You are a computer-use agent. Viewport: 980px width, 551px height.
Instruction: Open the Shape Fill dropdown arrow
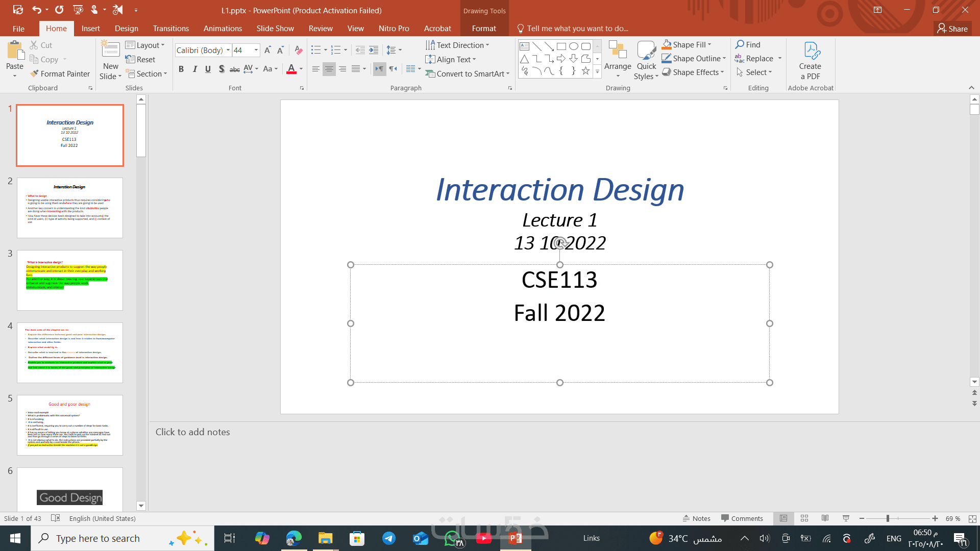[709, 44]
